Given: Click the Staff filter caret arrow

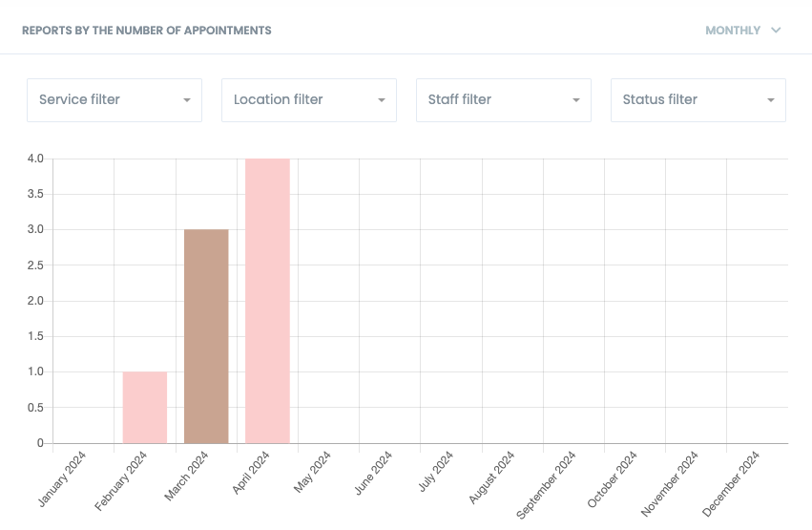Looking at the screenshot, I should coord(576,100).
